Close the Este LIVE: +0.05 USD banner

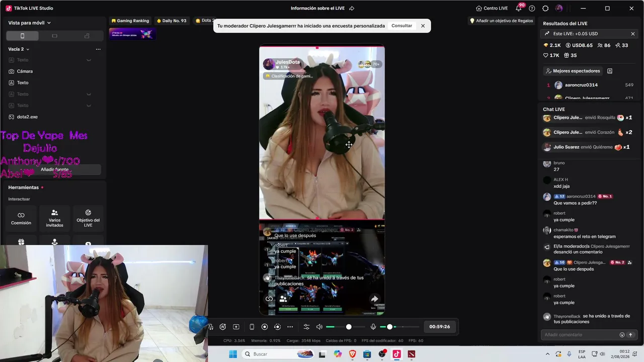pyautogui.click(x=633, y=34)
